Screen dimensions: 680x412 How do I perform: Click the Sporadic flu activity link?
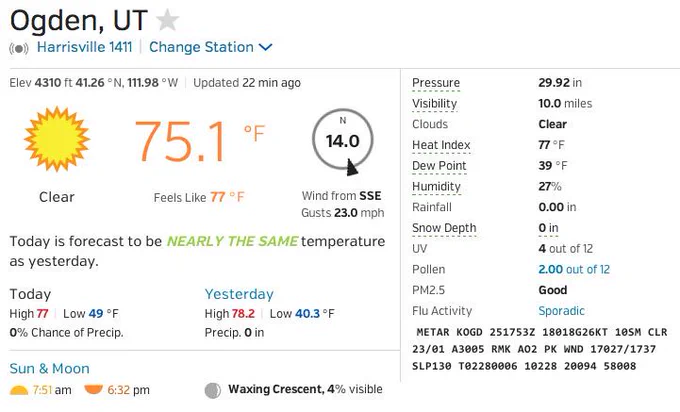point(561,311)
